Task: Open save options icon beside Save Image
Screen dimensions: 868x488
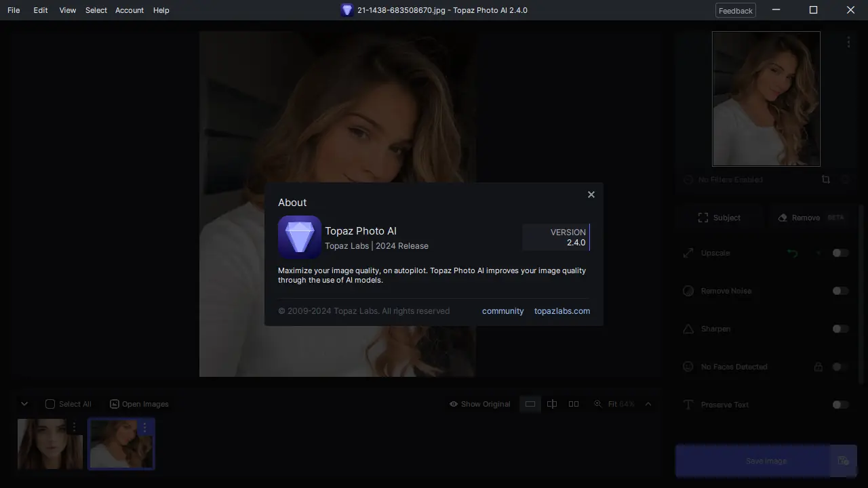Action: coord(844,461)
